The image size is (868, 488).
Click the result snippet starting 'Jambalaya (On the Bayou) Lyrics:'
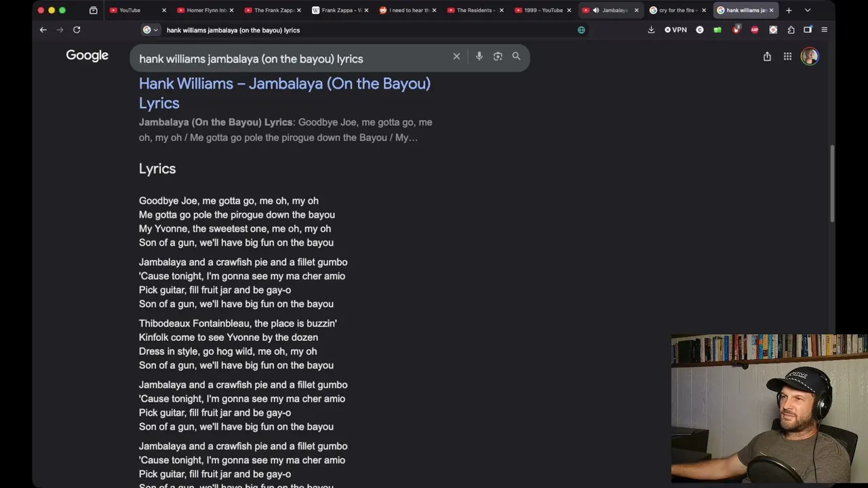tap(285, 129)
